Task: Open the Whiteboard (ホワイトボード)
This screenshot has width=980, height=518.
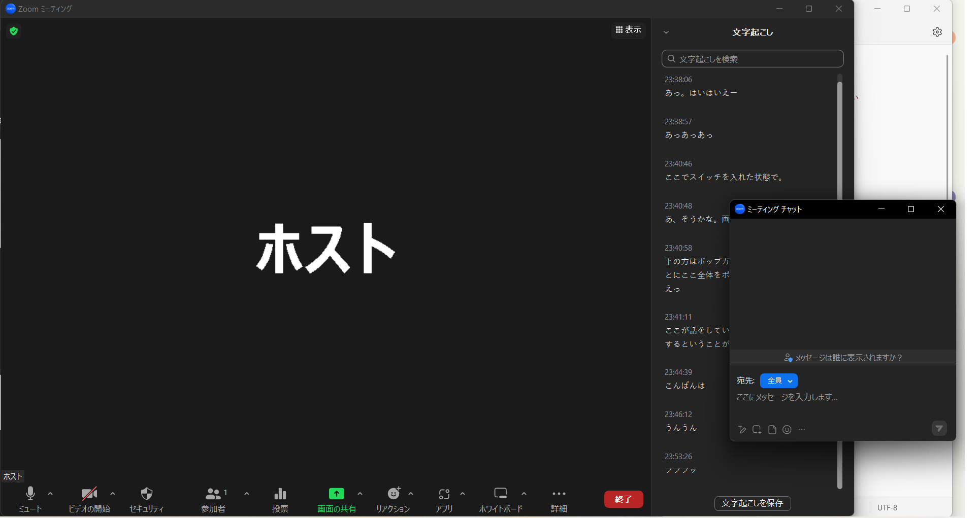Action: tap(500, 500)
